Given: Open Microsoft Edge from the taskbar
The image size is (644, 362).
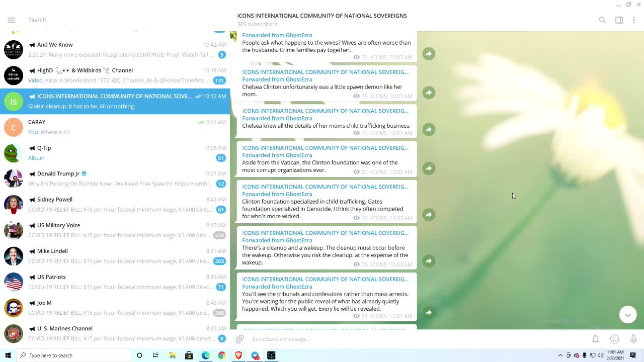Looking at the screenshot, I should point(205,355).
